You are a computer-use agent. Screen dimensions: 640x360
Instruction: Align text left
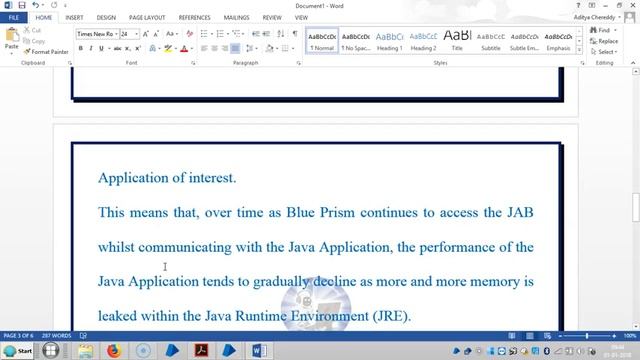(x=204, y=49)
